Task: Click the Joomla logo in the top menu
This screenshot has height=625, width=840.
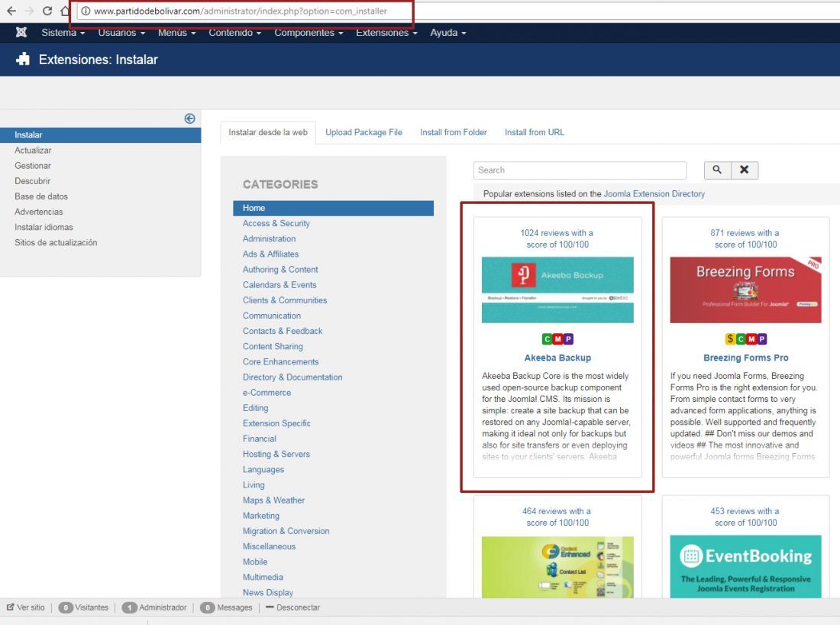Action: point(21,32)
